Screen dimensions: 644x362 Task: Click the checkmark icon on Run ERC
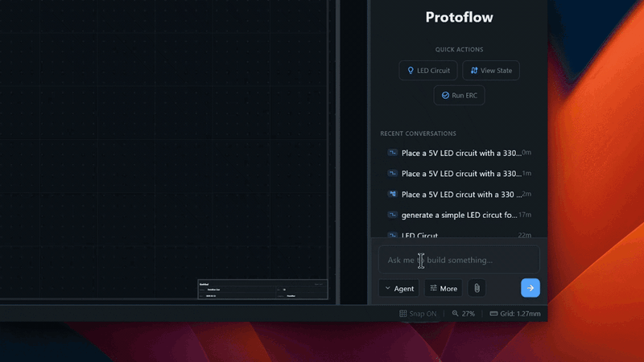click(x=445, y=95)
